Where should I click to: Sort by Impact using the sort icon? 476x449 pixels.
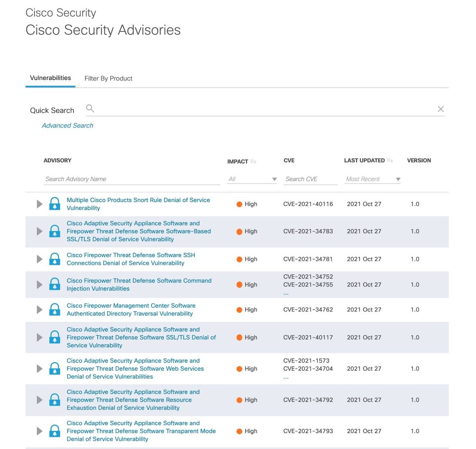pyautogui.click(x=253, y=161)
